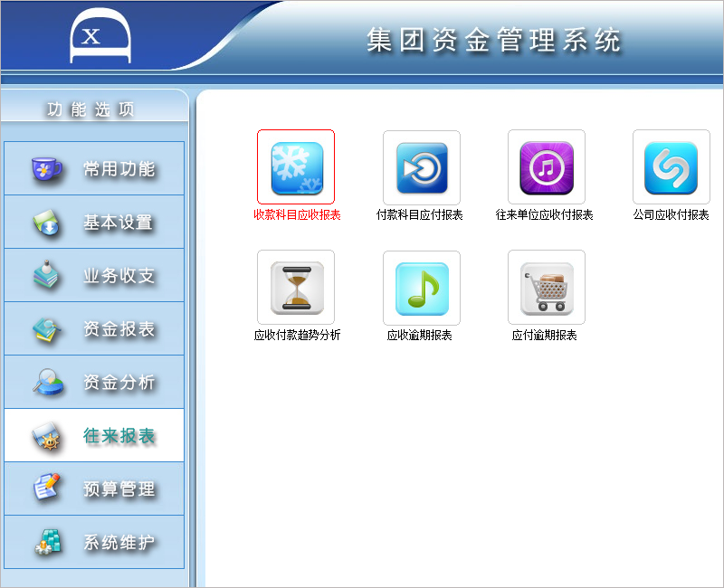
Task: Select the 系统维护 menu item
Action: [94, 542]
